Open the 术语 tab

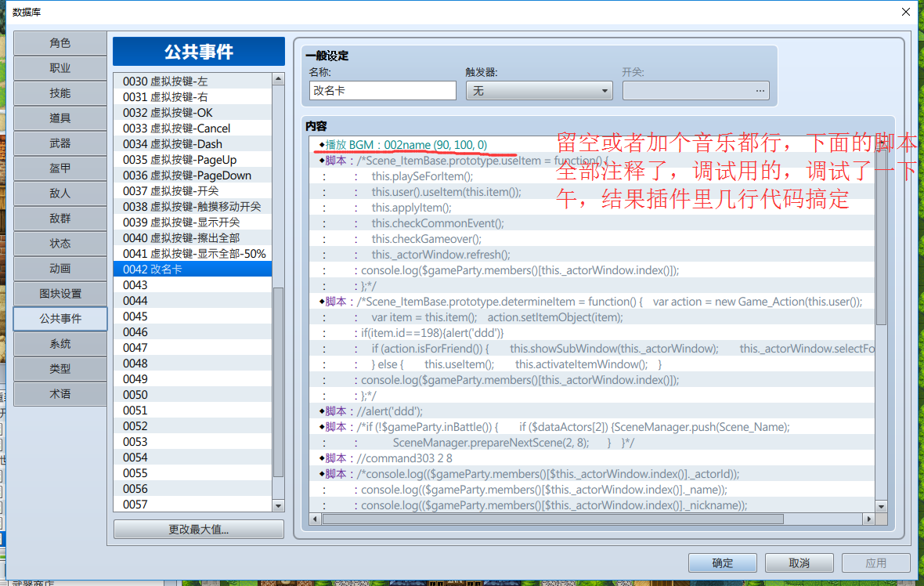click(x=60, y=394)
